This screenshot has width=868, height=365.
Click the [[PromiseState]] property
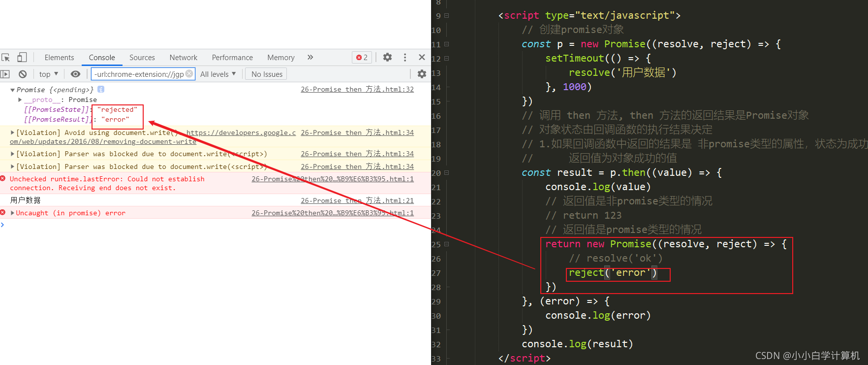tap(57, 109)
